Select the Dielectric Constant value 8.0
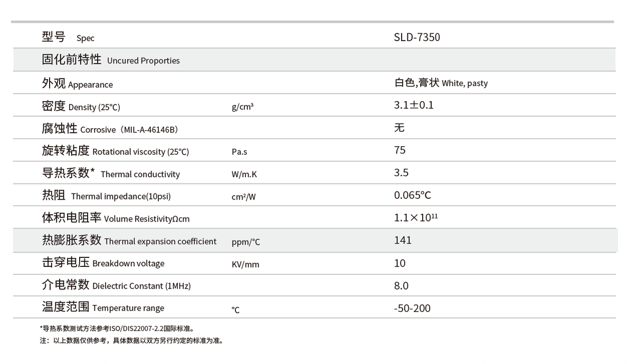 pos(401,286)
